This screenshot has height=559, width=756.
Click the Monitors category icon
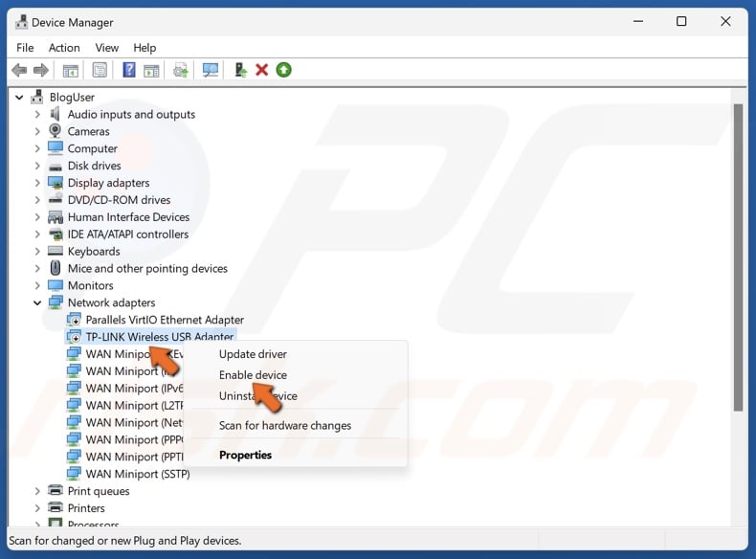56,285
